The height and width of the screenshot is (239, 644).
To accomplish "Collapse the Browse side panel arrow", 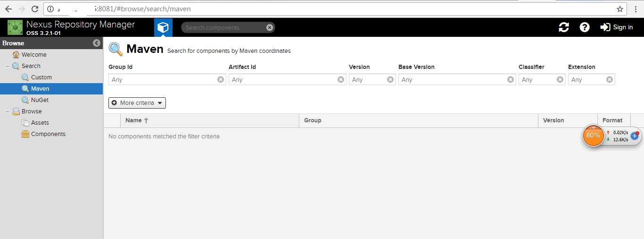I will (x=97, y=43).
